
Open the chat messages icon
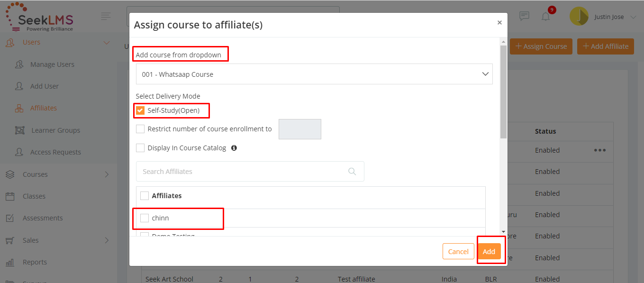(524, 16)
